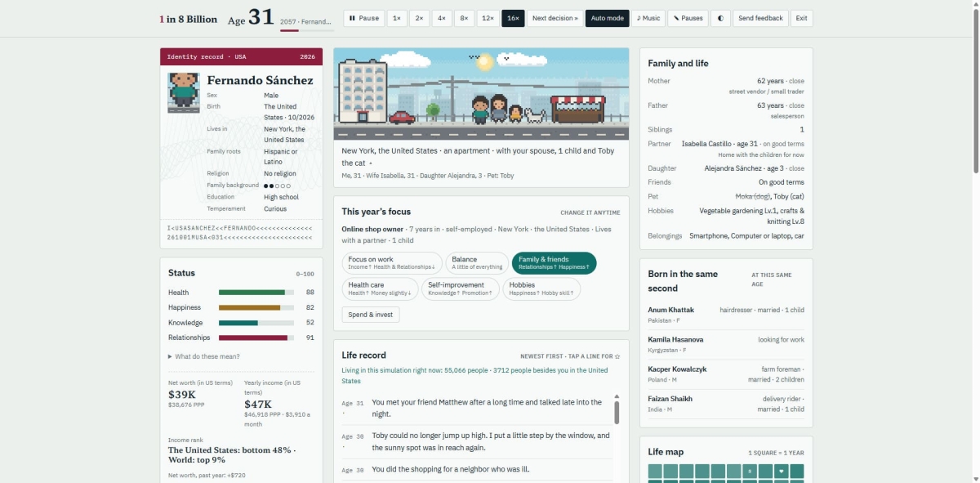Pause the simulation with the Pause button

363,18
